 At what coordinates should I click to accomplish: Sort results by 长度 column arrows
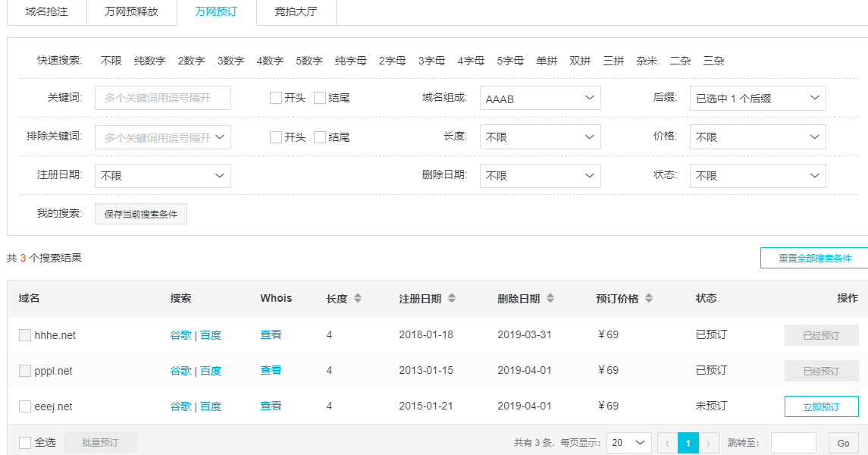point(358,299)
